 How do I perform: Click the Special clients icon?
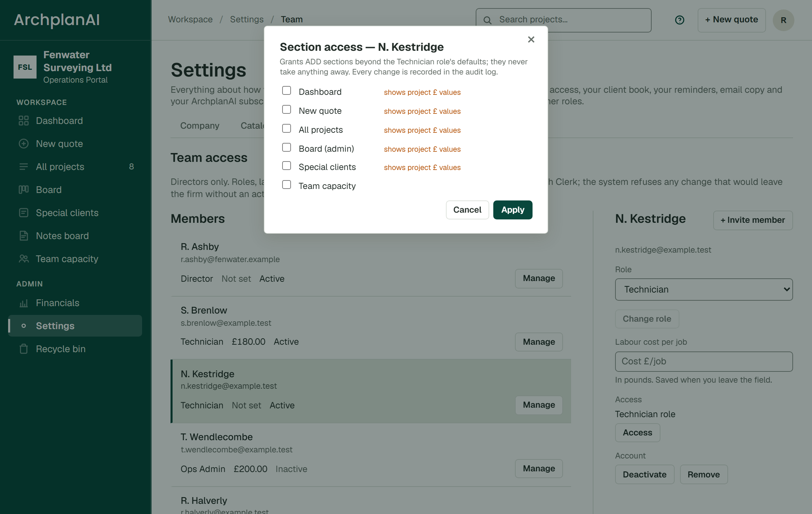24,213
